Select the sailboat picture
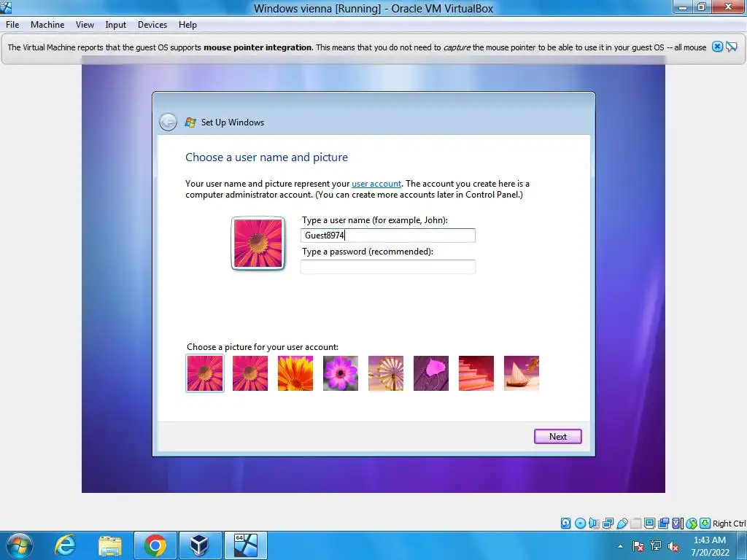747x560 pixels. click(x=522, y=373)
